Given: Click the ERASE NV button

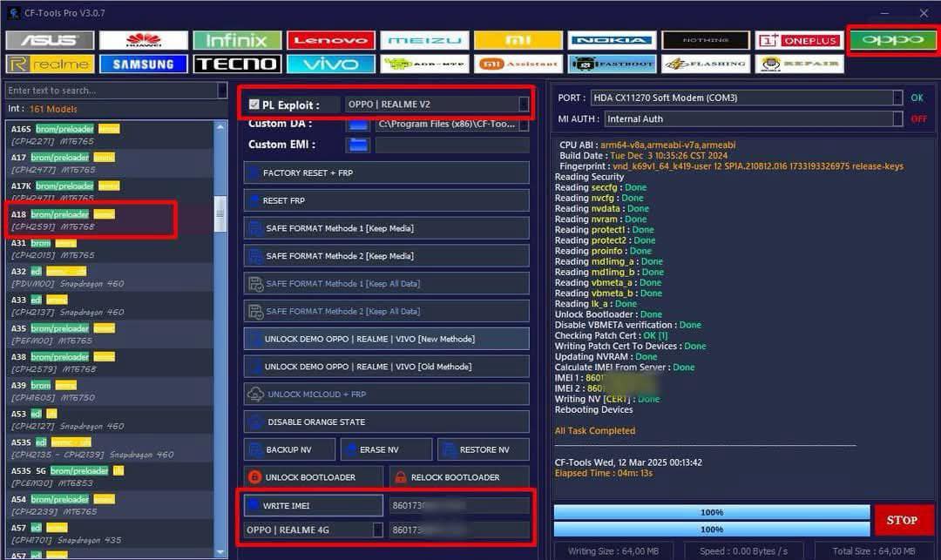Looking at the screenshot, I should click(x=387, y=449).
